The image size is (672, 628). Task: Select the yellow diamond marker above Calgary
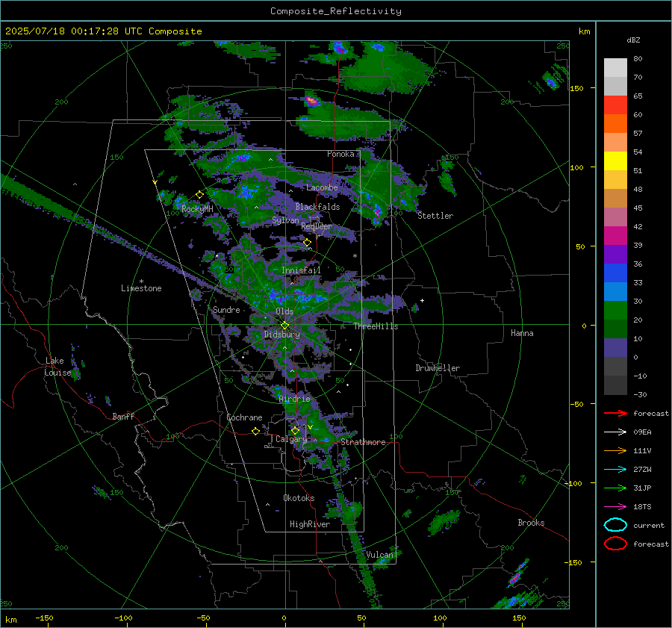[295, 430]
